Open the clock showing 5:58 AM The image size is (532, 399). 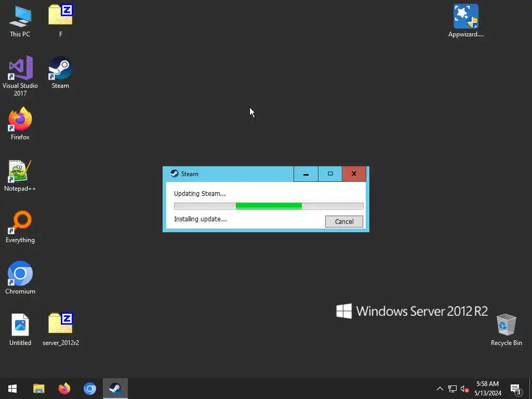(x=487, y=389)
